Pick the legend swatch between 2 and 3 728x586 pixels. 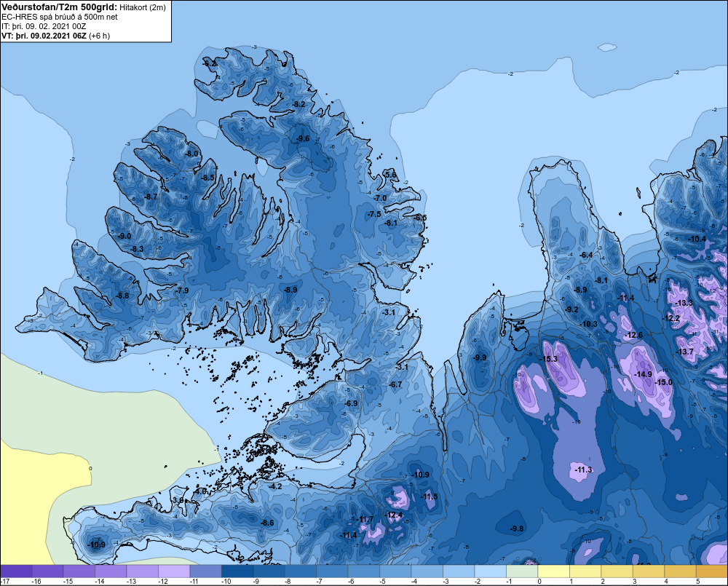coord(617,571)
